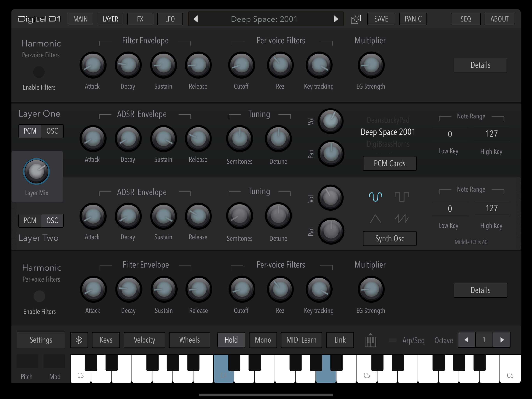Select PCM for Layer One
The height and width of the screenshot is (399, 532).
[30, 131]
